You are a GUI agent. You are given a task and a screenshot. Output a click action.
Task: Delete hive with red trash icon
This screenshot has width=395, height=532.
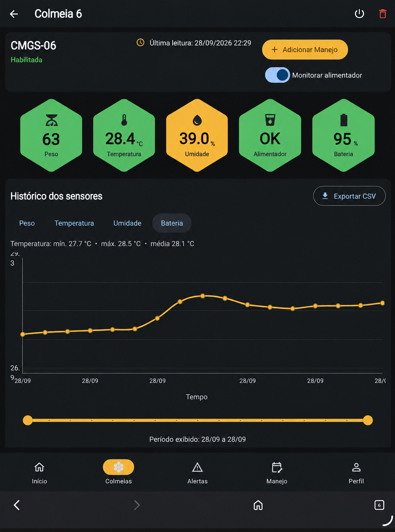coord(383,14)
